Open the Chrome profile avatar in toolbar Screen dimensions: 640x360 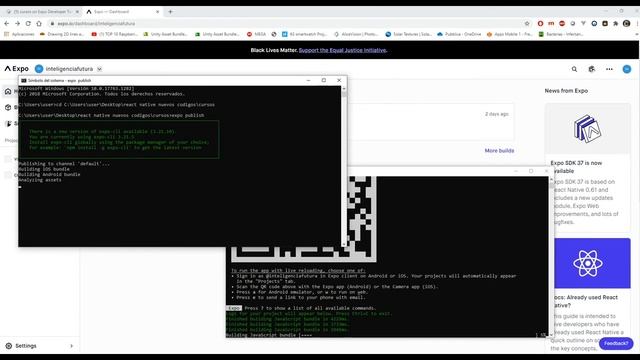pos(627,24)
